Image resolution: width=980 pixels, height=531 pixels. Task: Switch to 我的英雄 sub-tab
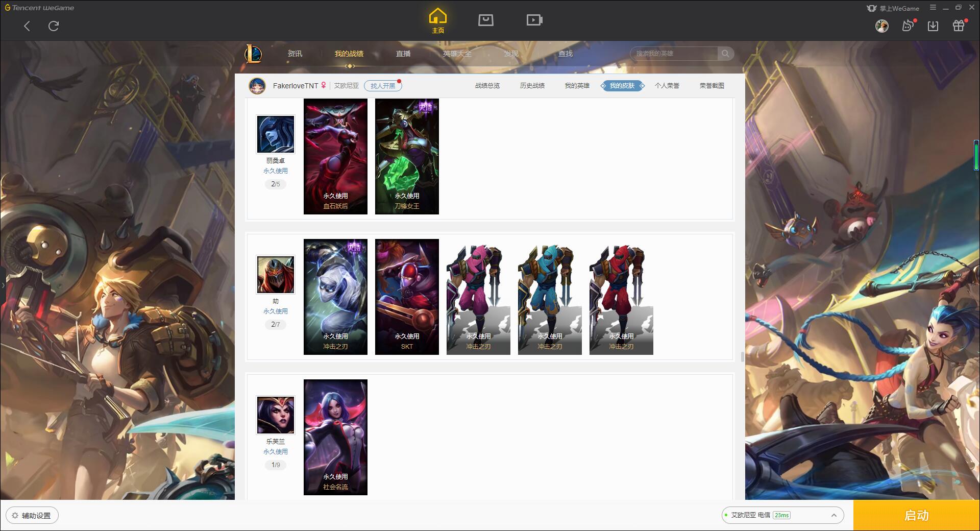[577, 86]
